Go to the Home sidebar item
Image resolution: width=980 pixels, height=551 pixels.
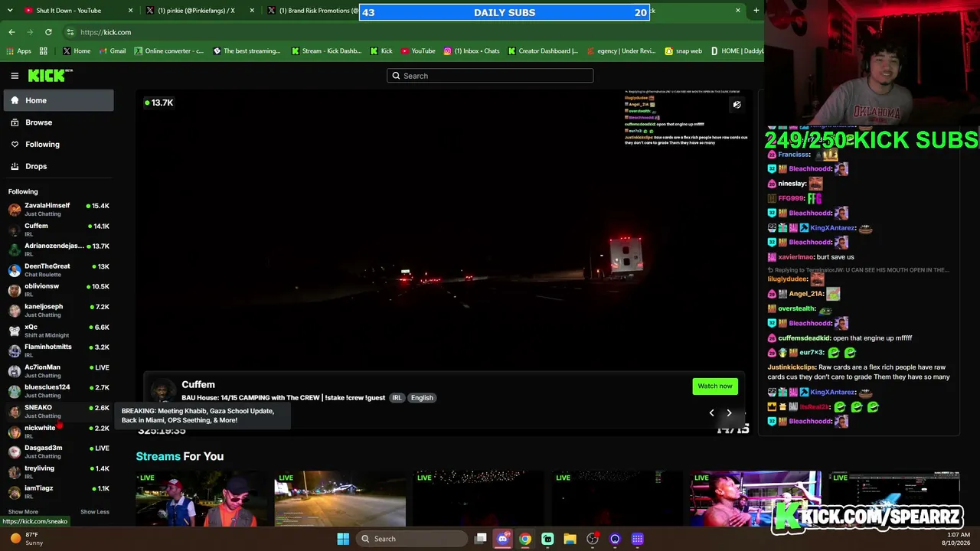pyautogui.click(x=58, y=100)
